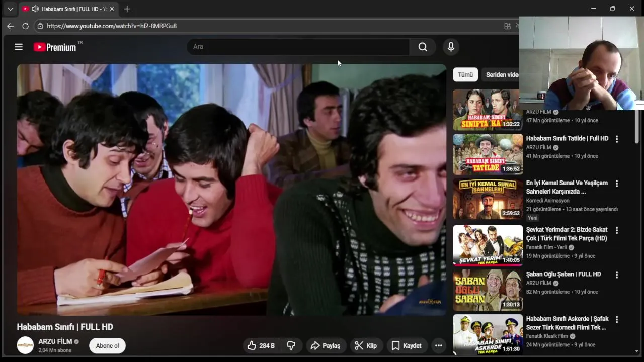
Task: Open options for Şaban Oğlu Şaban video
Action: [x=616, y=275]
